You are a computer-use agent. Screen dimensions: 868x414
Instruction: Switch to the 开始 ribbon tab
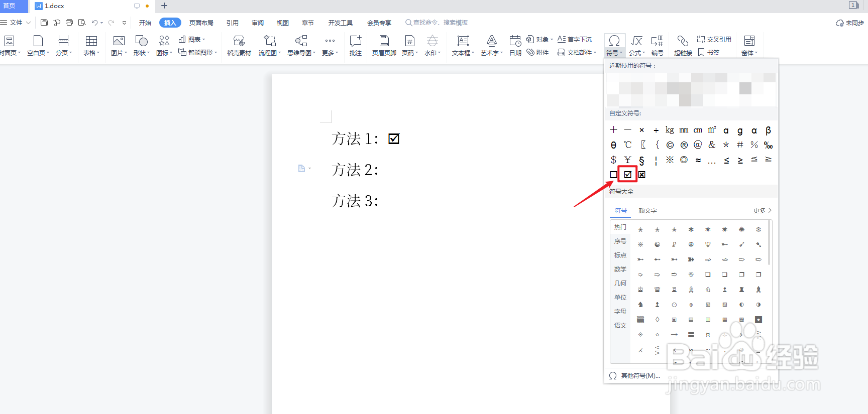point(145,23)
